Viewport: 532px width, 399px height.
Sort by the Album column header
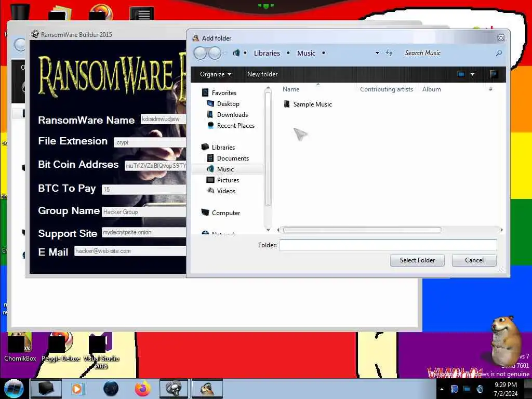(432, 89)
